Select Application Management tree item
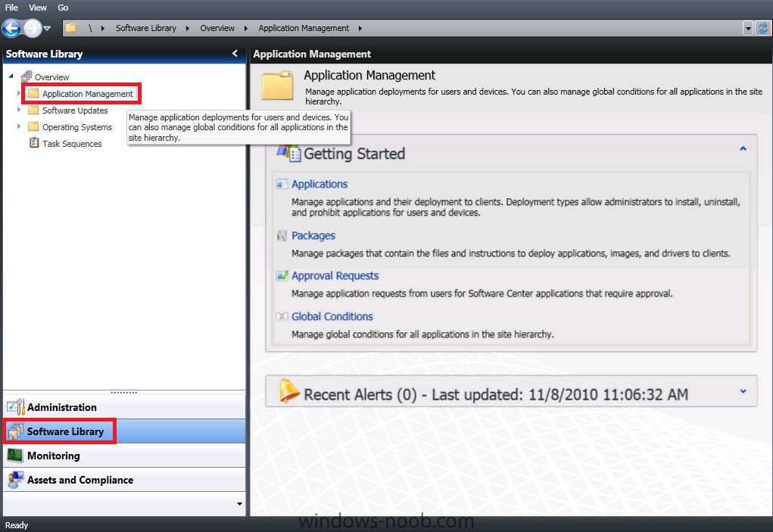This screenshot has width=773, height=532. [x=87, y=94]
